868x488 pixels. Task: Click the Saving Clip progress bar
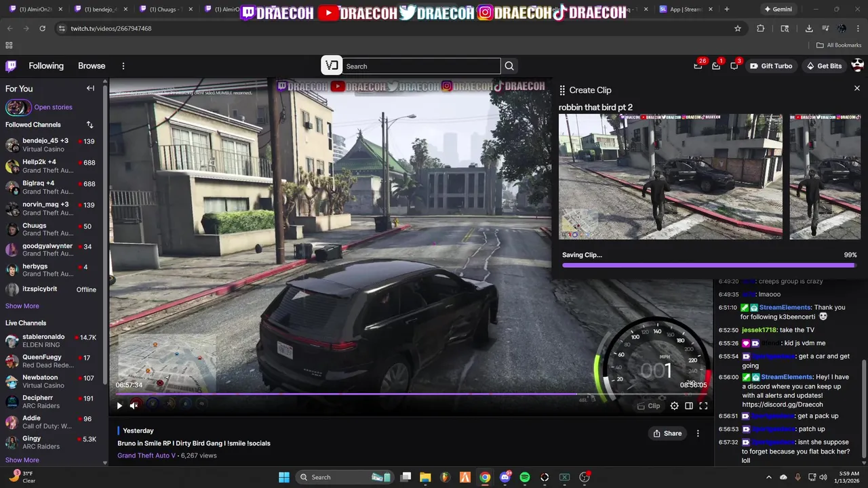pos(709,265)
